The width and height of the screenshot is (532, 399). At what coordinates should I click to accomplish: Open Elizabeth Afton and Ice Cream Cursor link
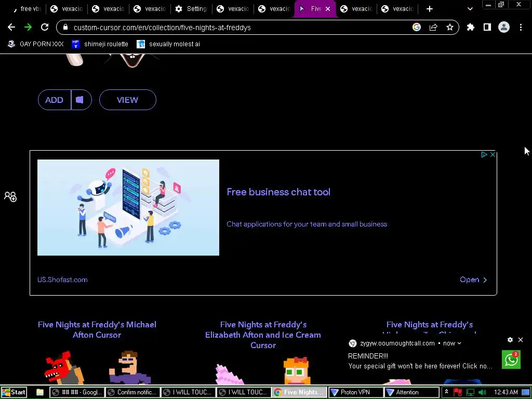[263, 335]
